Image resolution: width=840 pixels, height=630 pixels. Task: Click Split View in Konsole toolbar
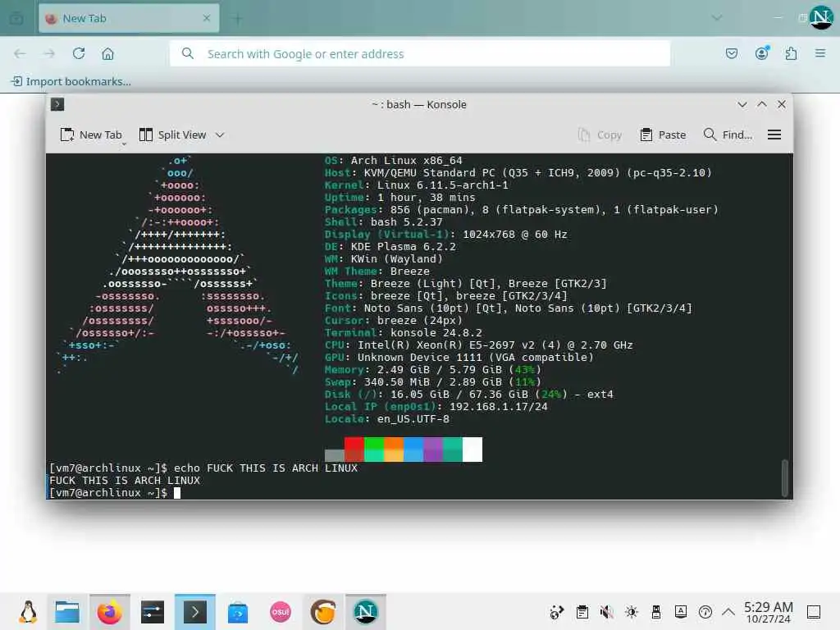(172, 135)
